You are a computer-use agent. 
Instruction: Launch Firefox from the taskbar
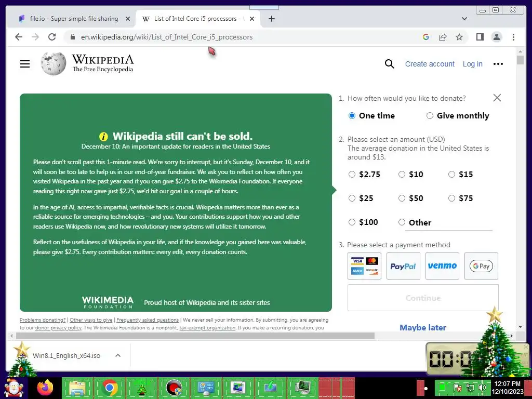(45, 388)
